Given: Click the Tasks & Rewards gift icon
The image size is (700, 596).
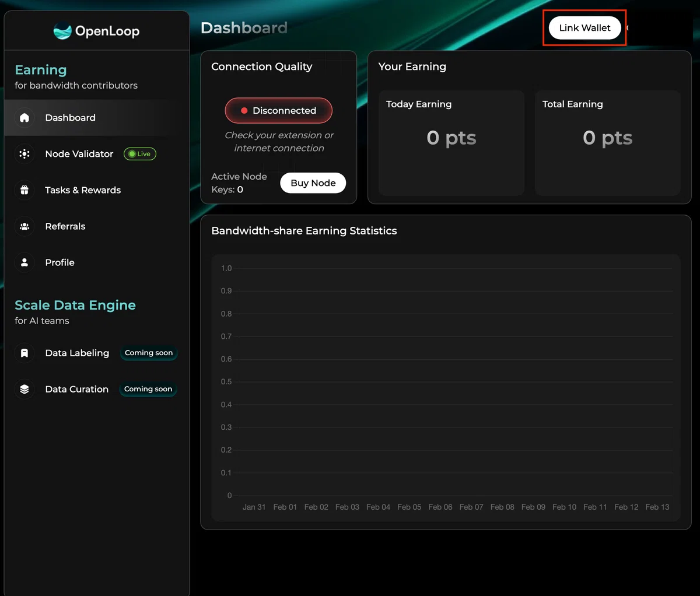Looking at the screenshot, I should coord(24,190).
